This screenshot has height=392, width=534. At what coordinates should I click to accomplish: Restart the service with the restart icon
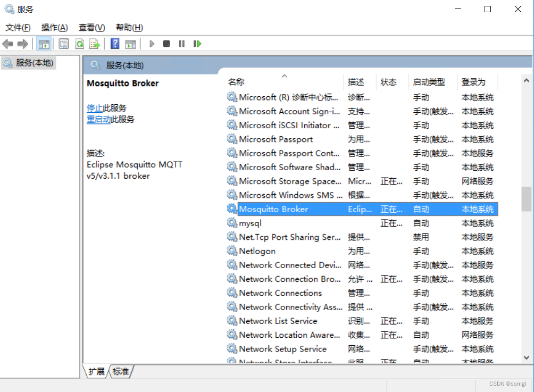197,44
